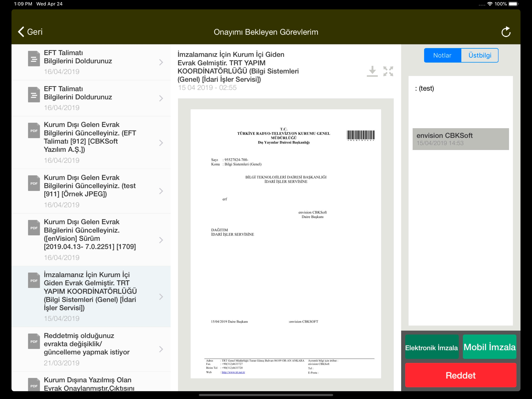The image size is (532, 399).
Task: Select PDF icon of test [911] item
Action: point(34,183)
